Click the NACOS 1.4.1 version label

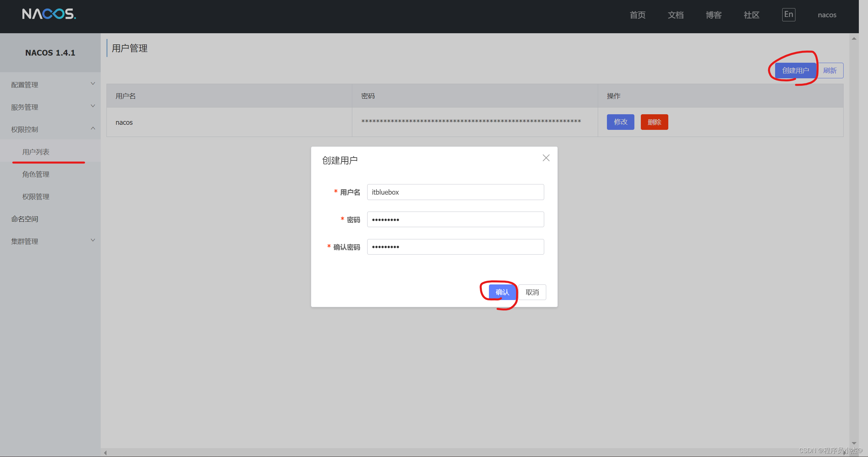[x=50, y=53]
